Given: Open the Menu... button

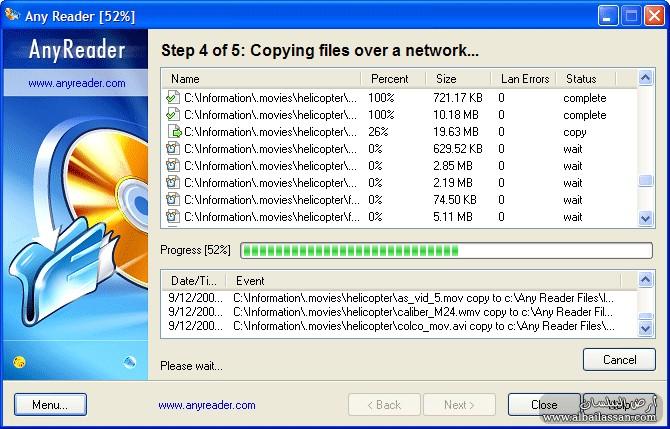Looking at the screenshot, I should pyautogui.click(x=50, y=405).
